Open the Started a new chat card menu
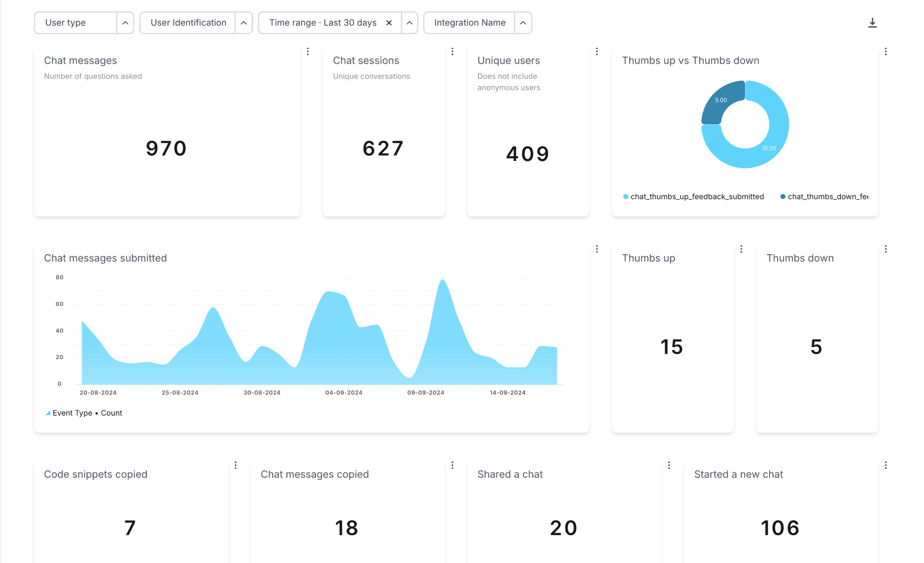Viewport: 924px width, 563px height. pyautogui.click(x=886, y=465)
